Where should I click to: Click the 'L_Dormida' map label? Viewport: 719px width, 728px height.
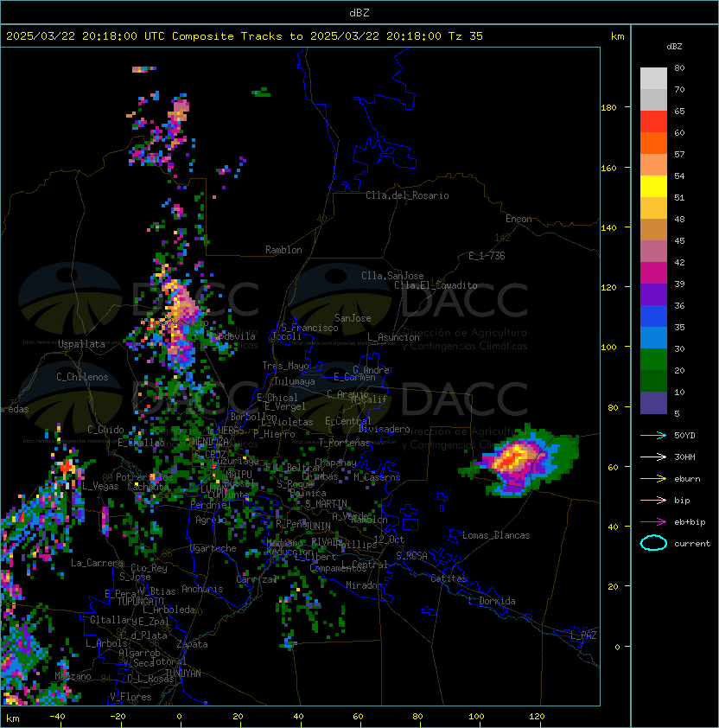[x=492, y=601]
